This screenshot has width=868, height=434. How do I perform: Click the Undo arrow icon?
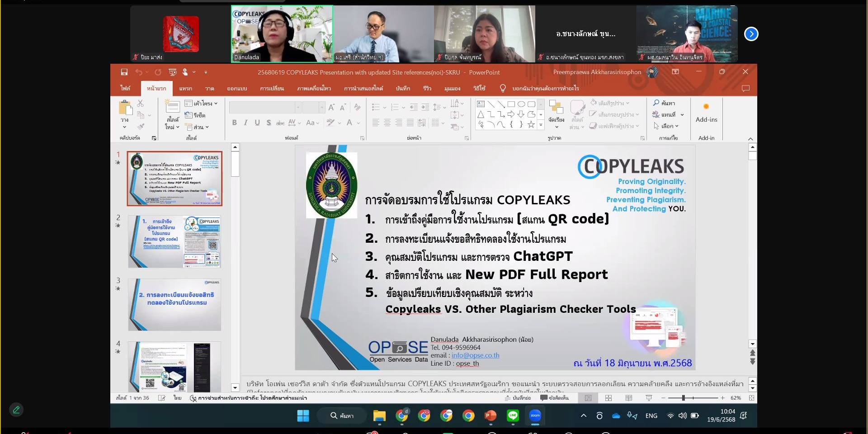click(139, 72)
